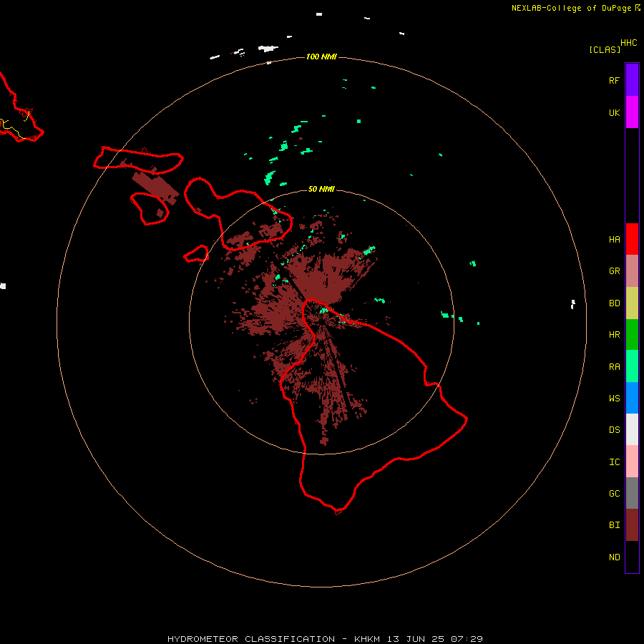Viewport: 644px width, 644px height.
Task: Click the WS blue legend swatch
Action: pos(632,398)
